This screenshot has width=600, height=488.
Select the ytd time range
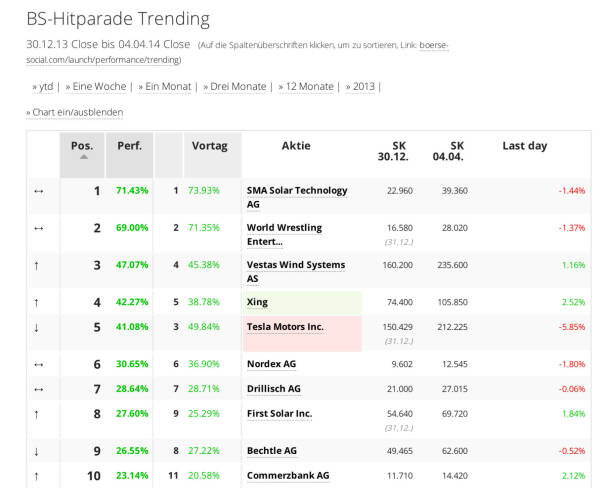tap(43, 86)
